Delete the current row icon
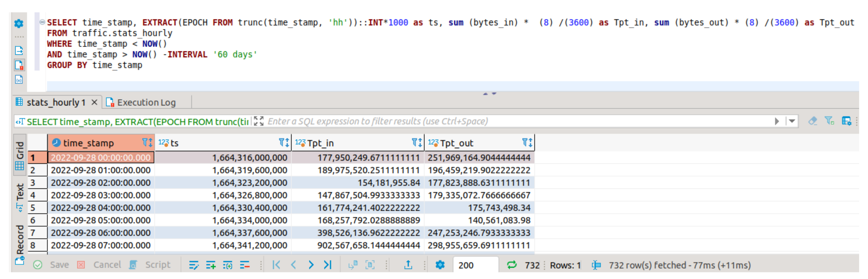This screenshot has width=868, height=279. (x=245, y=265)
